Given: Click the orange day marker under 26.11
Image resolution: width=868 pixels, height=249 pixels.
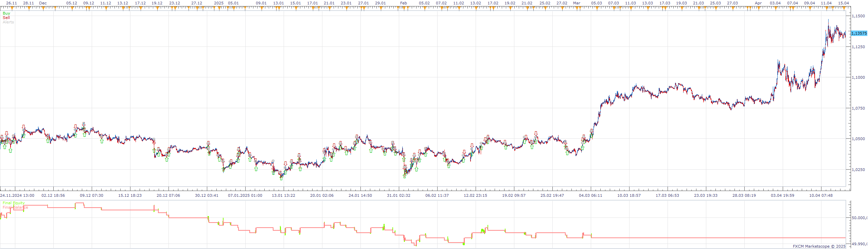Looking at the screenshot, I should coord(12,8).
